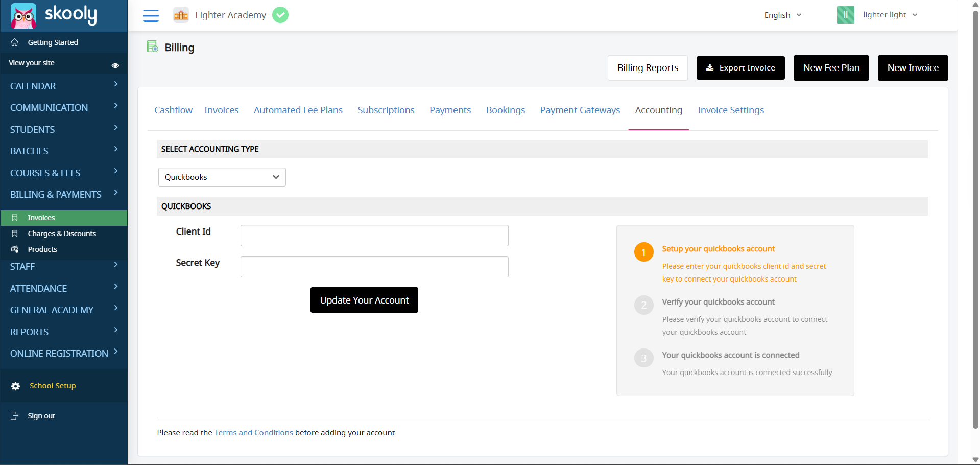The height and width of the screenshot is (465, 980).
Task: Open the hamburger menu icon
Action: pos(151,15)
